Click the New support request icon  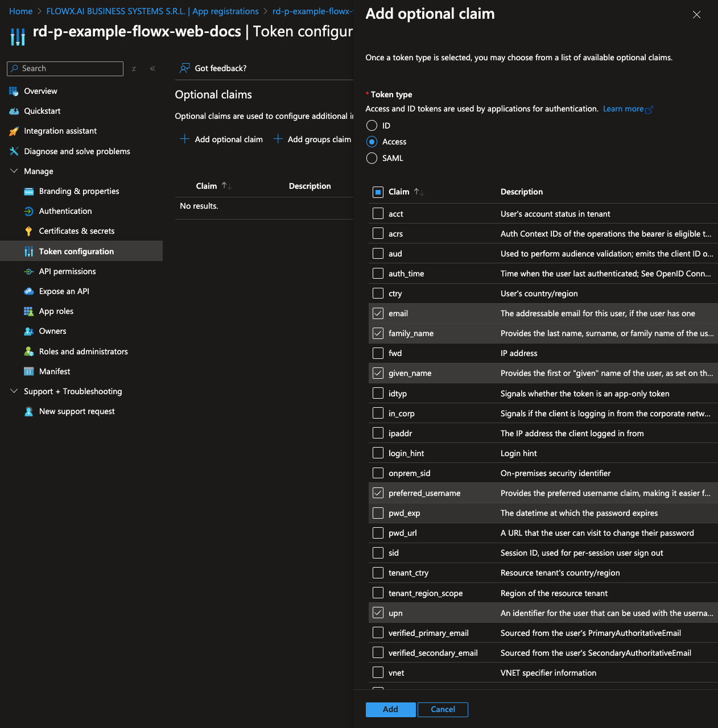pyautogui.click(x=28, y=411)
